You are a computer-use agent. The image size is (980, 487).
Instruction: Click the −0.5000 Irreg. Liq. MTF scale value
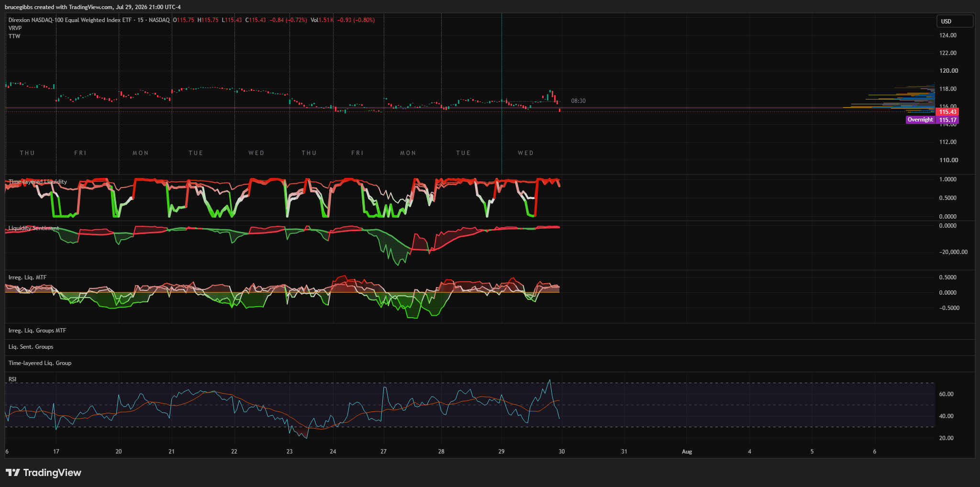click(x=949, y=308)
